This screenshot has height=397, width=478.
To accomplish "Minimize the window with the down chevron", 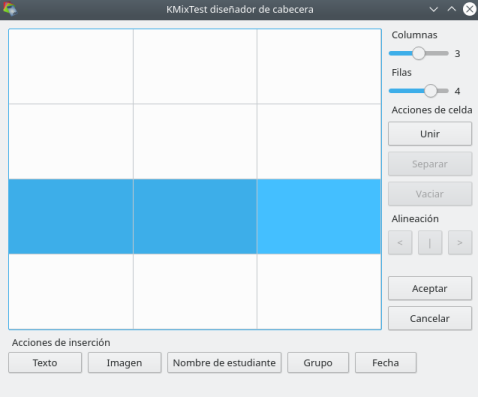I will click(x=433, y=9).
